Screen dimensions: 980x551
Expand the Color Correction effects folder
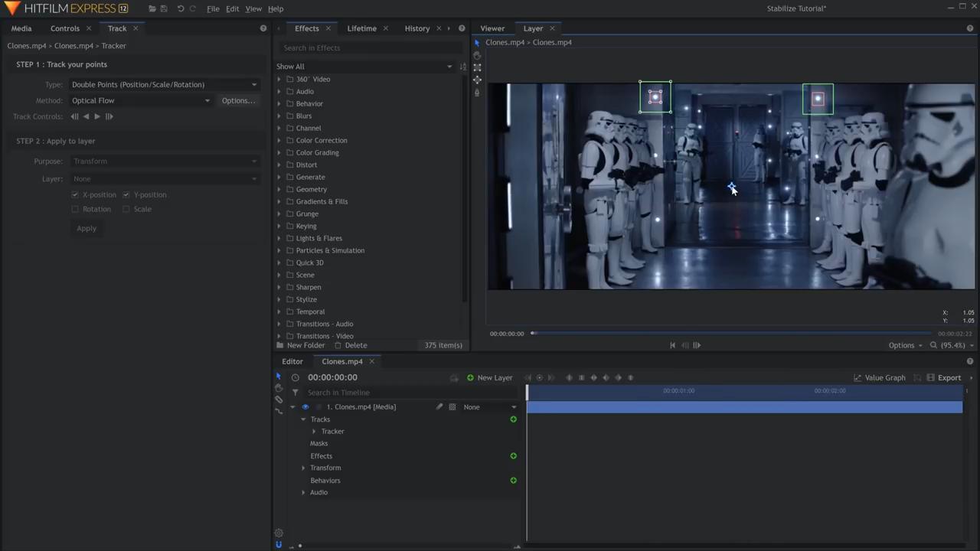(279, 141)
